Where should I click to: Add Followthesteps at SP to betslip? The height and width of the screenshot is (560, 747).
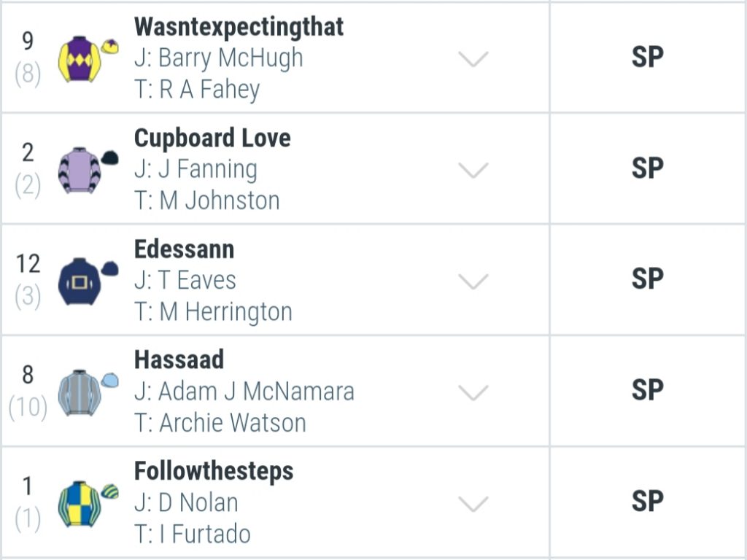(x=648, y=502)
